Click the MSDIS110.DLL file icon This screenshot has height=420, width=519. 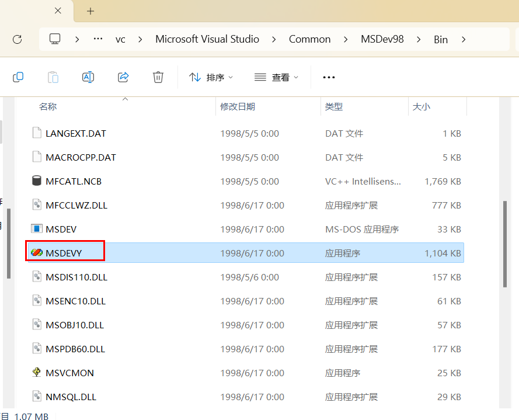37,276
